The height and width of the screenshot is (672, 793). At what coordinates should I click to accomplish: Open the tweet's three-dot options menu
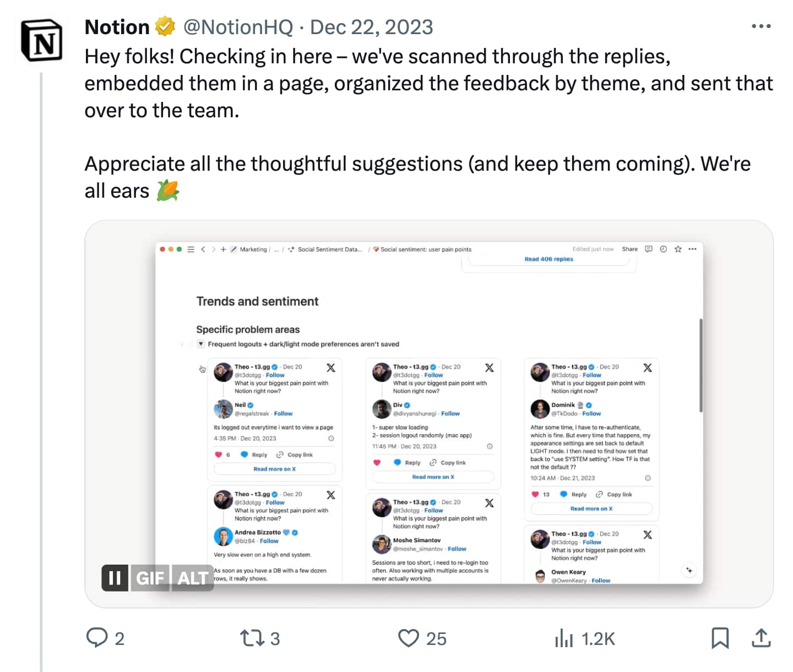point(762,26)
